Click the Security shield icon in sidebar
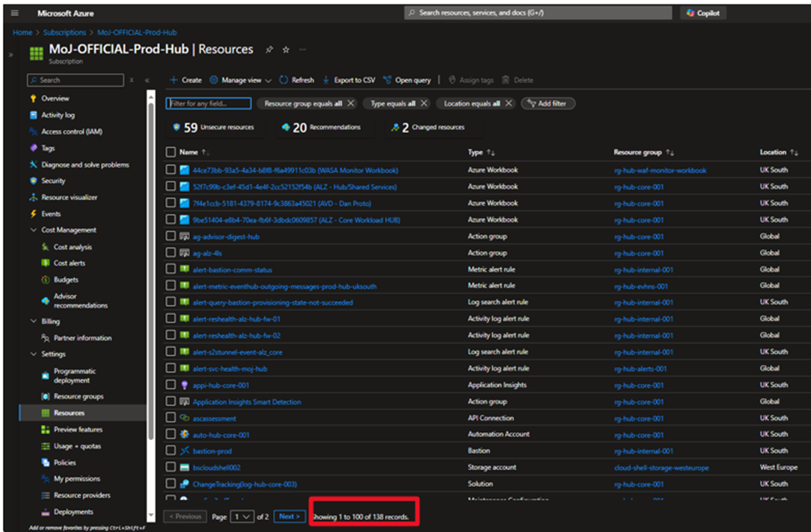Viewport: 811px width, 532px height. (34, 181)
